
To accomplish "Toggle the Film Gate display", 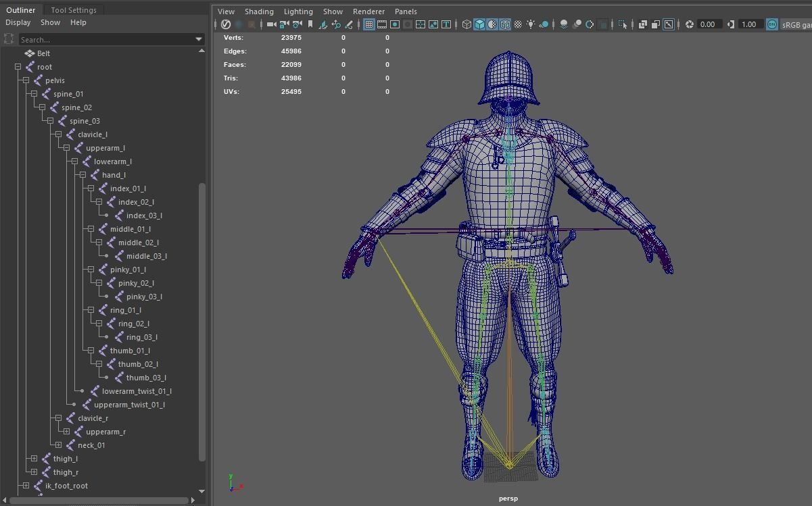I will (382, 24).
